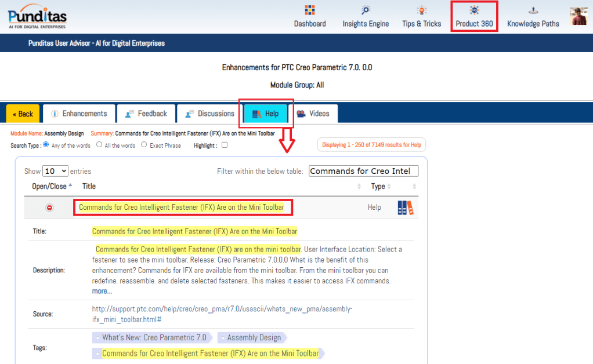Viewport: 593px width, 364px height.
Task: Click the yellow Back button
Action: (x=23, y=114)
